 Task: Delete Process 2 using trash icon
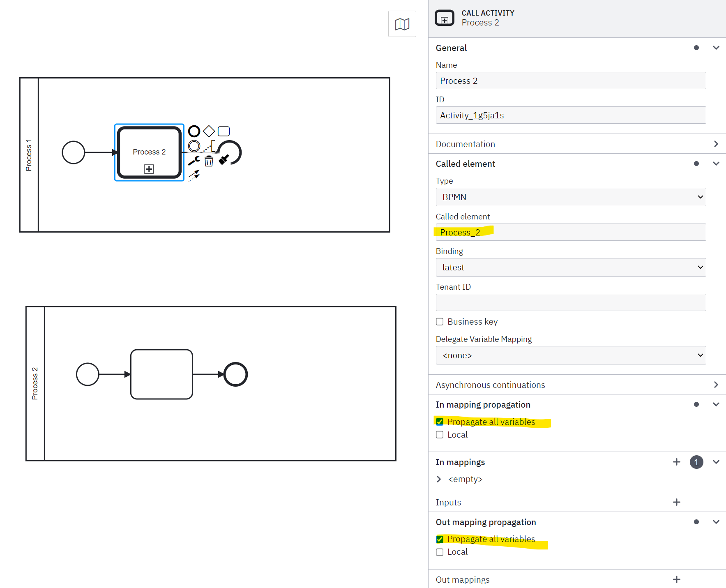pos(209,161)
